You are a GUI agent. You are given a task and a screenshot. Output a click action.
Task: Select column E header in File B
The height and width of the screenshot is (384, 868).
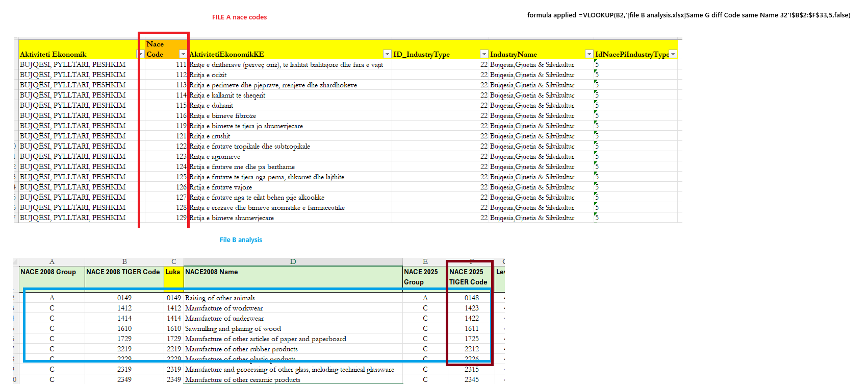click(425, 261)
